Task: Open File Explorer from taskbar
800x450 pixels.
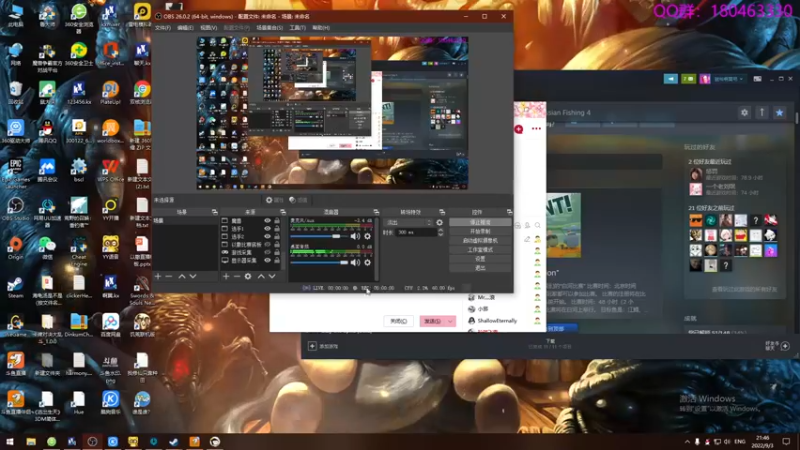Action: pyautogui.click(x=31, y=441)
